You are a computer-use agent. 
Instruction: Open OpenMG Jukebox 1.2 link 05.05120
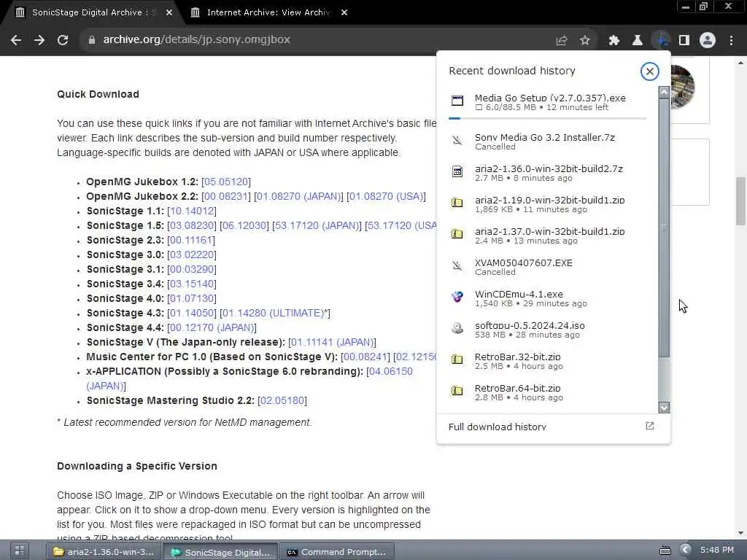[226, 182]
